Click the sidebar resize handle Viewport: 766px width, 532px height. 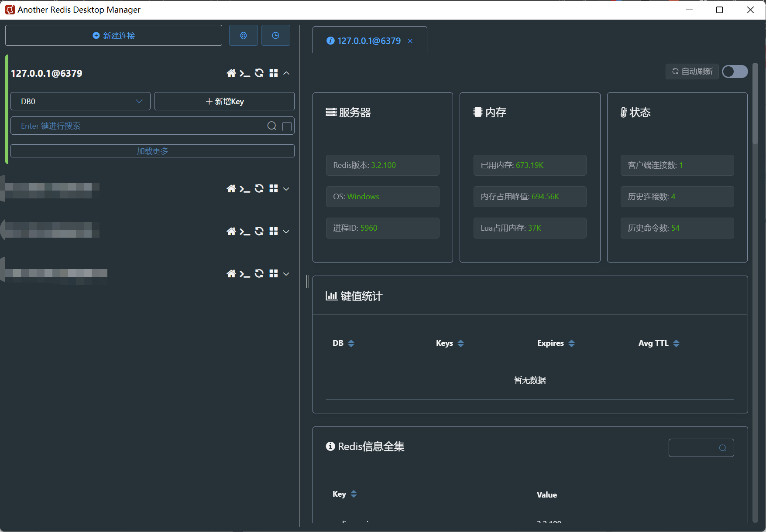(308, 281)
